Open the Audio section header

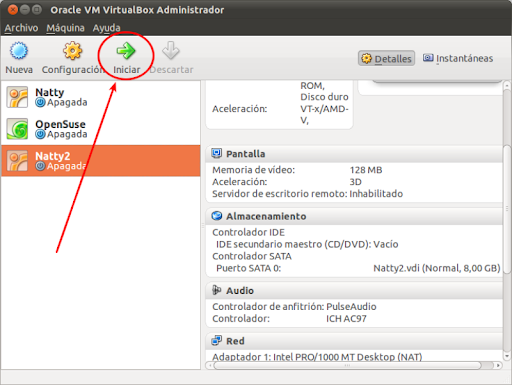[x=354, y=291]
